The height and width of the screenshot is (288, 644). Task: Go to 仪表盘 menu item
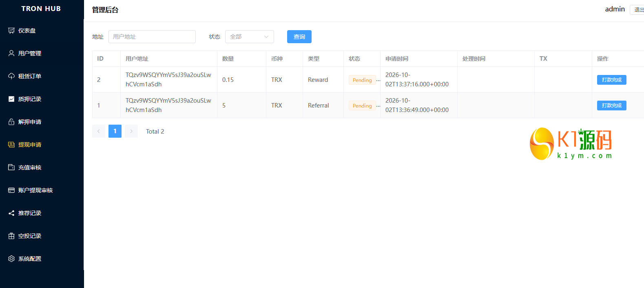tap(42, 31)
